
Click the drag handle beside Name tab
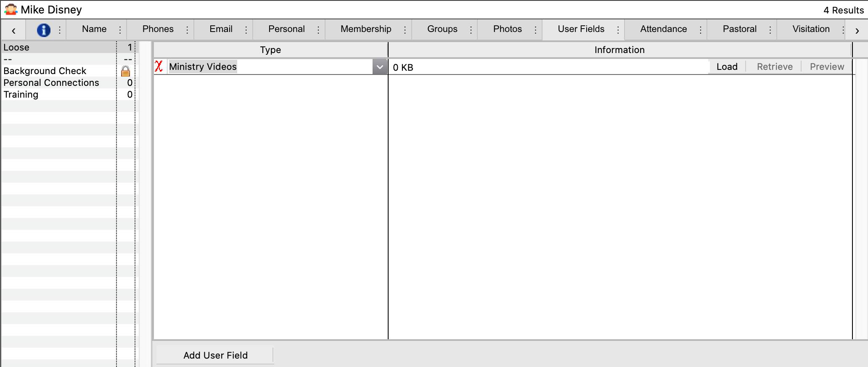[120, 30]
